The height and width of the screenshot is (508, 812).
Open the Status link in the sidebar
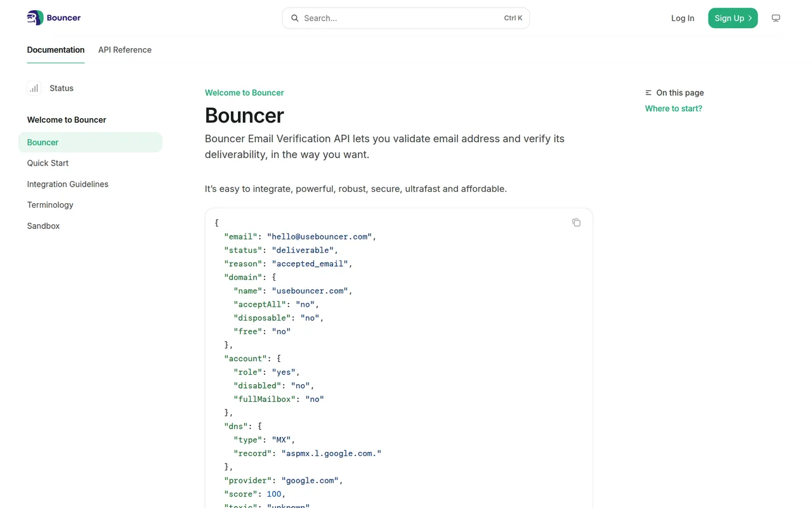click(62, 88)
